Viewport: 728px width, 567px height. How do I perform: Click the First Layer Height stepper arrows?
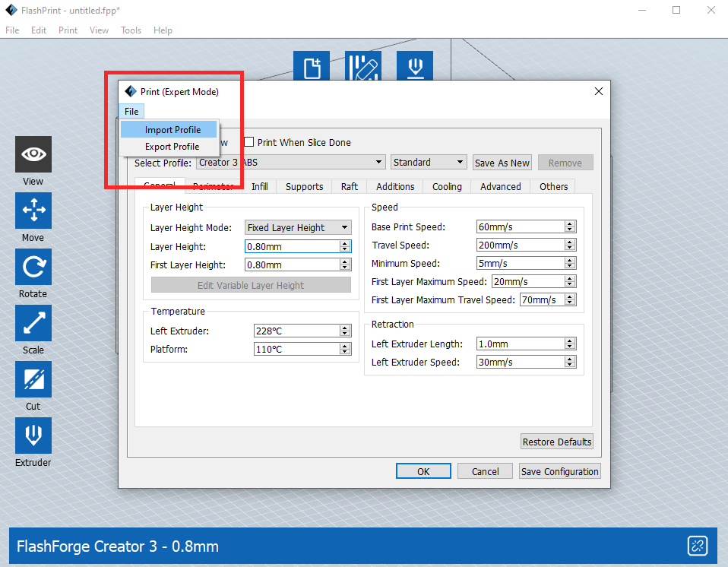point(345,264)
